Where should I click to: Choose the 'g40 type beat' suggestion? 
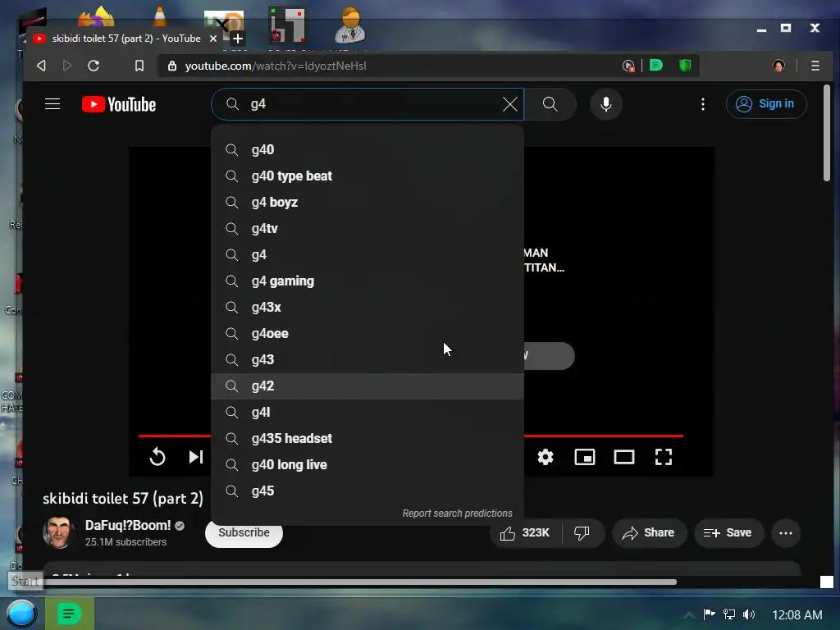[x=367, y=176]
